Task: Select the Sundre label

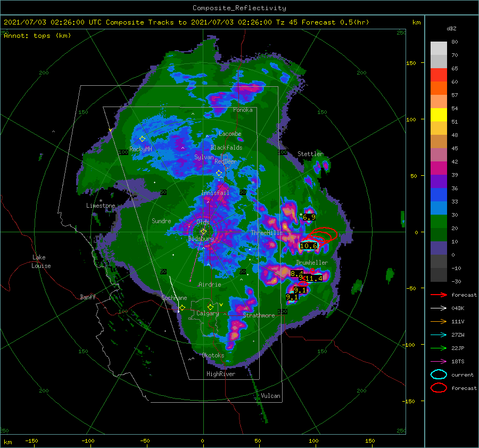Action: (x=161, y=221)
